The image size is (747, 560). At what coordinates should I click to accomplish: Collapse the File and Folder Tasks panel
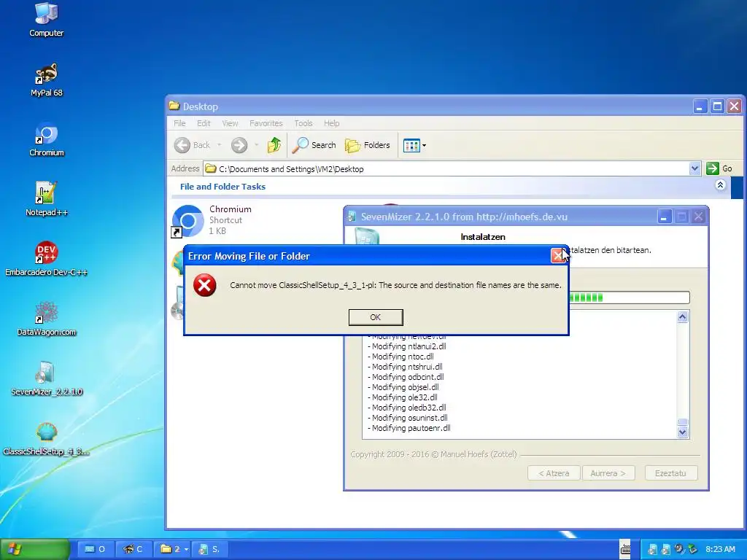720,184
